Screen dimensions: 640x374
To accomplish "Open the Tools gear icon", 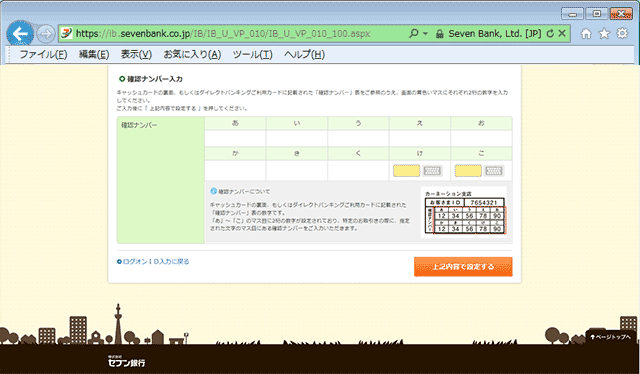I will click(622, 33).
